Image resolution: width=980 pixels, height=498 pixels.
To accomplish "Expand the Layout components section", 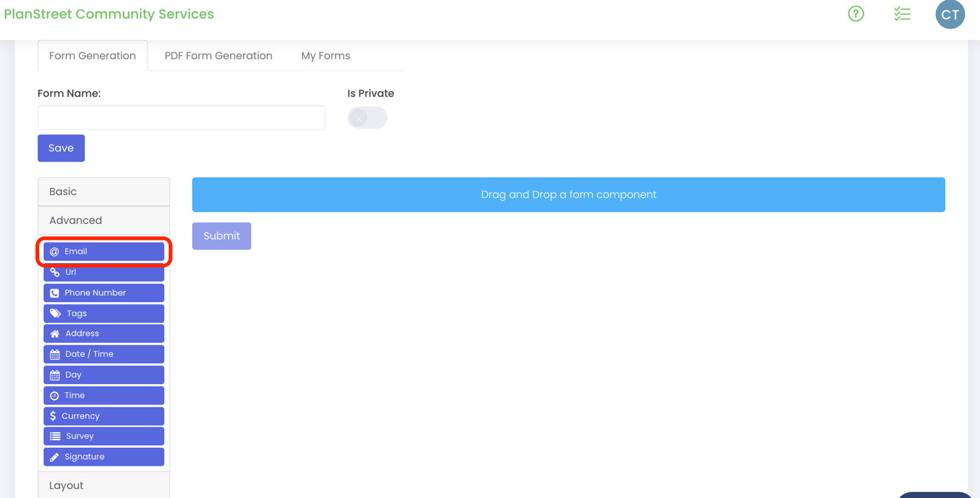I will coord(104,485).
